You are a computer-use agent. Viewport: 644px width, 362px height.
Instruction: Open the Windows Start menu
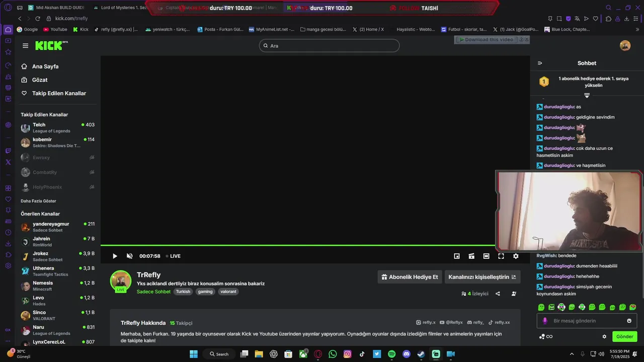pyautogui.click(x=194, y=354)
